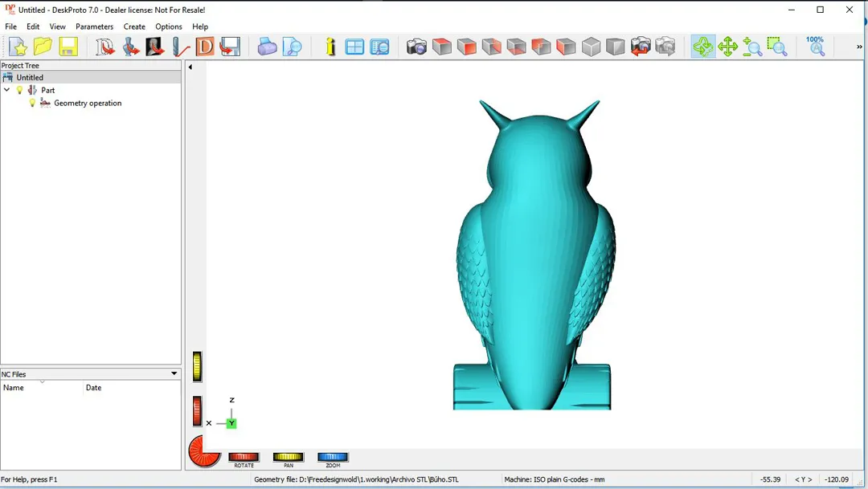
Task: Click the New Project star icon
Action: [18, 47]
